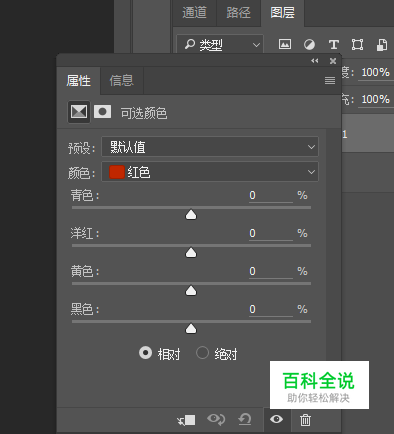Open the Properties panel flyout menu

(330, 80)
